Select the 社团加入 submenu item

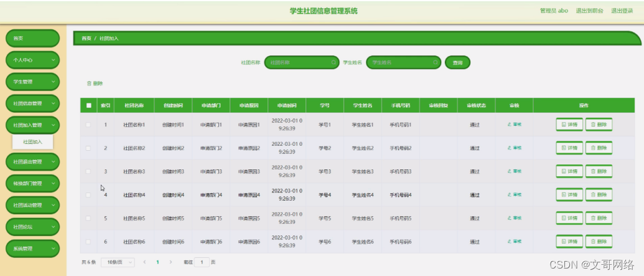(32, 142)
